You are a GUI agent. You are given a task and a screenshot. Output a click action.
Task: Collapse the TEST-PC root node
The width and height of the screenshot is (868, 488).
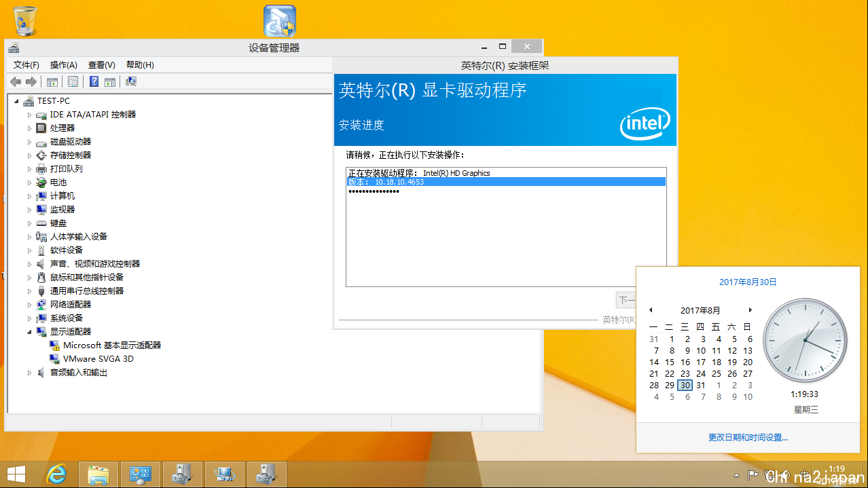coord(16,101)
